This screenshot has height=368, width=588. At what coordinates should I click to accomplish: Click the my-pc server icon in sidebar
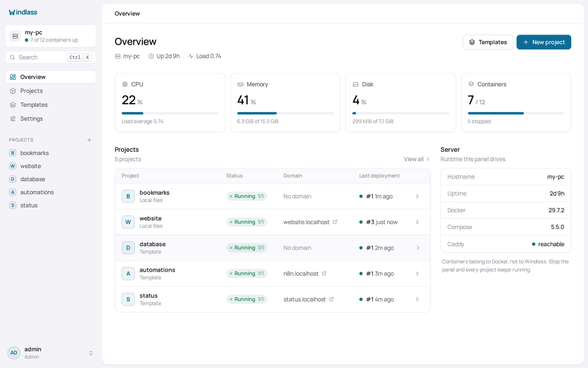pos(15,36)
